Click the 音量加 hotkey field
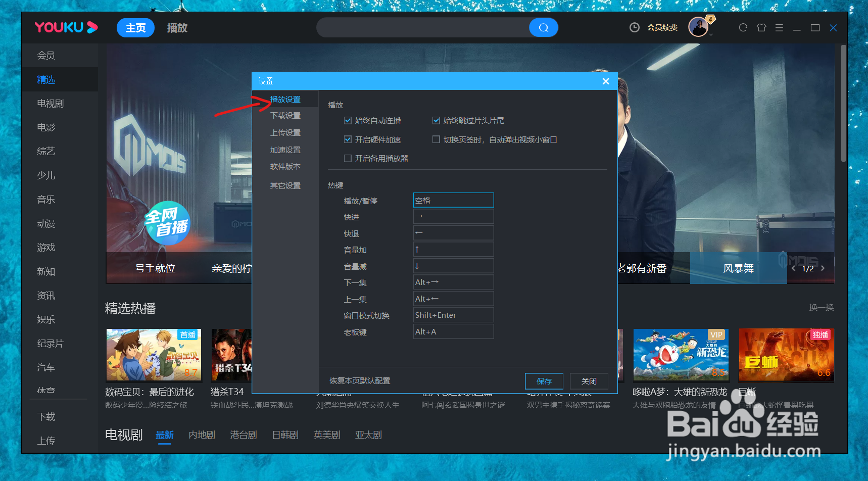Image resolution: width=868 pixels, height=481 pixels. (x=454, y=249)
